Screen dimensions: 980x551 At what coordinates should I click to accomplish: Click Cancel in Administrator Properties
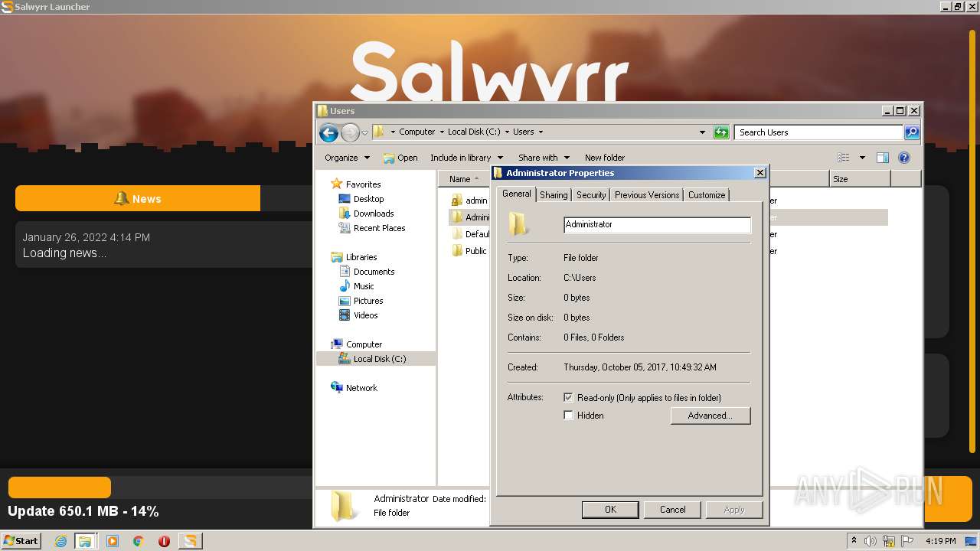(x=673, y=510)
